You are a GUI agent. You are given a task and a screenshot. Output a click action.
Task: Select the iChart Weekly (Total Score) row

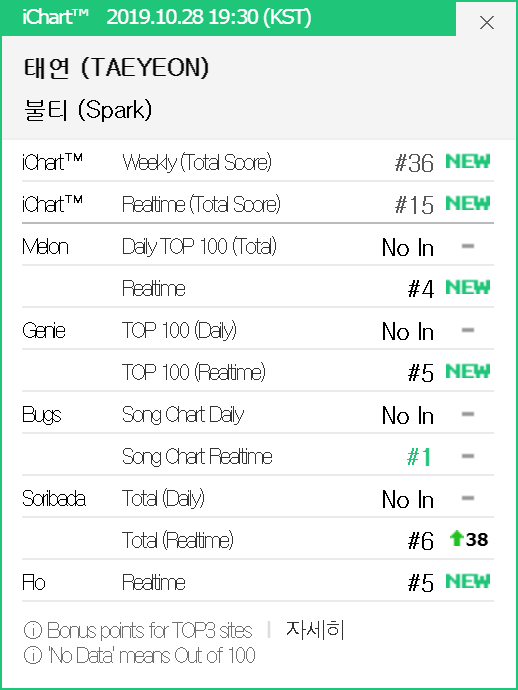tap(258, 161)
